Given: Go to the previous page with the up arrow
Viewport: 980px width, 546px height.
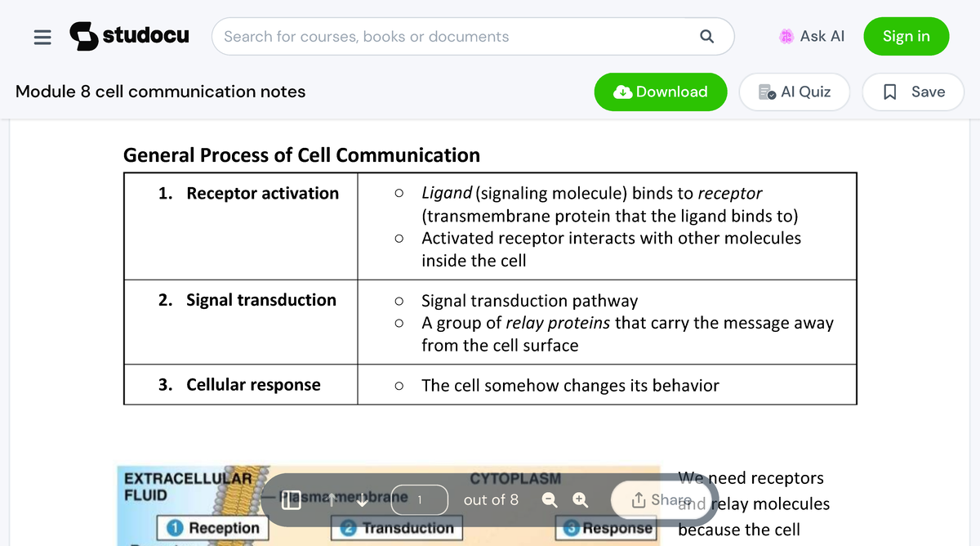Looking at the screenshot, I should [333, 499].
